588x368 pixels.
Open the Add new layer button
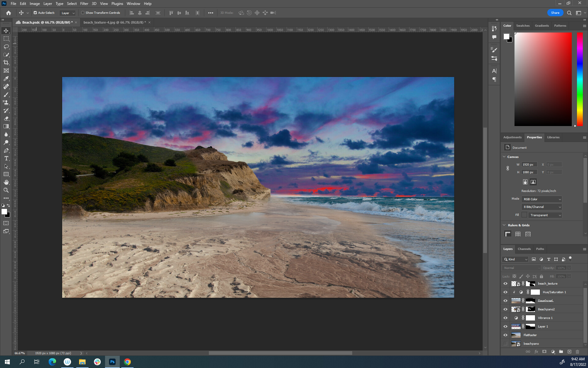pyautogui.click(x=570, y=352)
